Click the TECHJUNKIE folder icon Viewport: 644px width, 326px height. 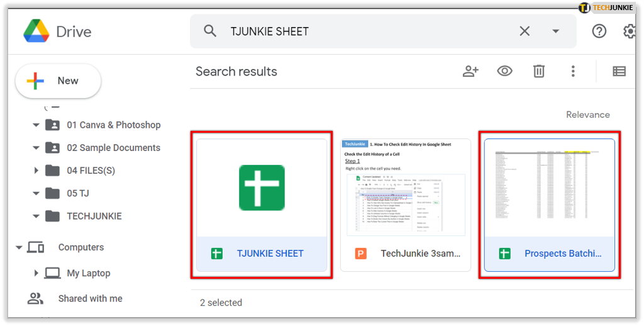53,216
